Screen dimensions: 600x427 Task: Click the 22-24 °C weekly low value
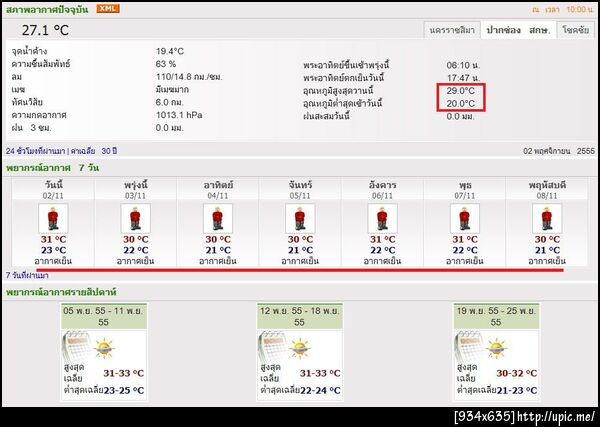[320, 391]
